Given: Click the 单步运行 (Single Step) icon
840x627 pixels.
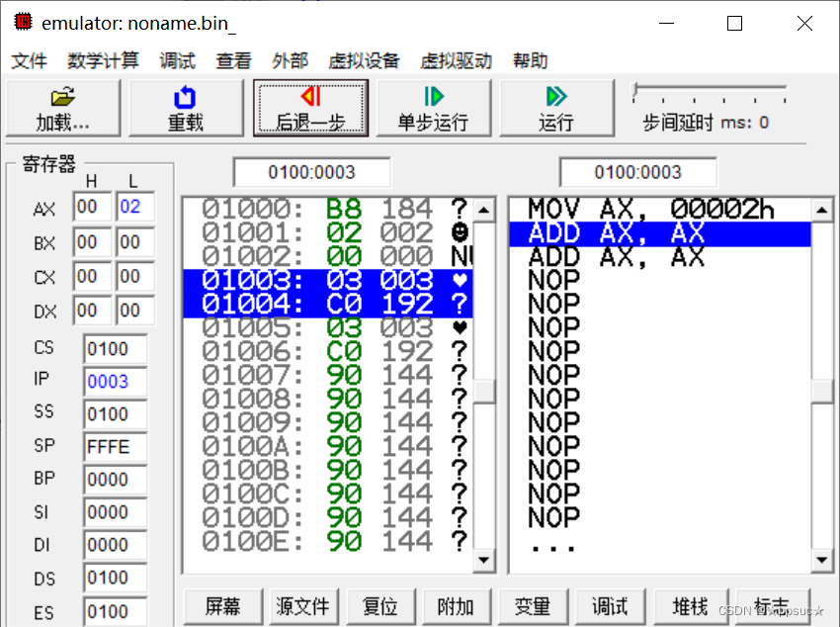Looking at the screenshot, I should (x=434, y=108).
